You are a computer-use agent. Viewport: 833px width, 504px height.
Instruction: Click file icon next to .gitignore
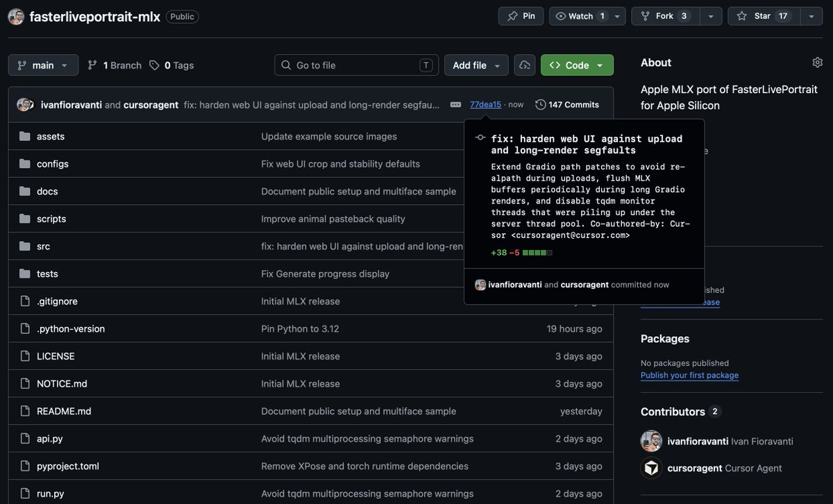click(25, 301)
